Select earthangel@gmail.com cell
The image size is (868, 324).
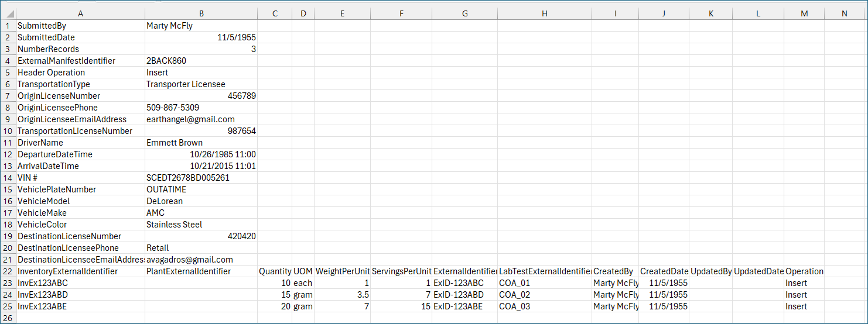(201, 119)
